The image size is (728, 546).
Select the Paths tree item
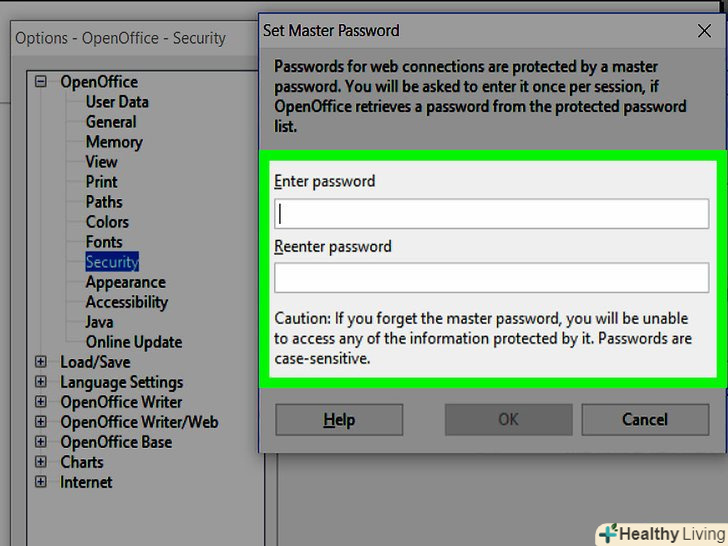pos(104,202)
